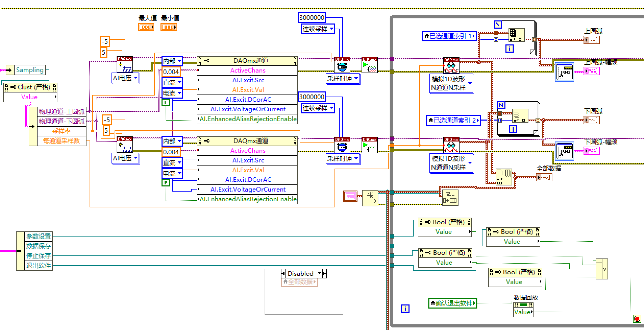The height and width of the screenshot is (330, 644).
Task: Click Index Array in lower For loop
Action: tap(520, 115)
